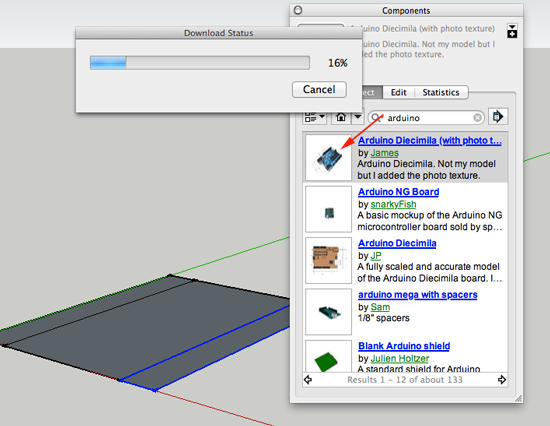This screenshot has width=550, height=426.
Task: Open author James profile link
Action: [384, 153]
